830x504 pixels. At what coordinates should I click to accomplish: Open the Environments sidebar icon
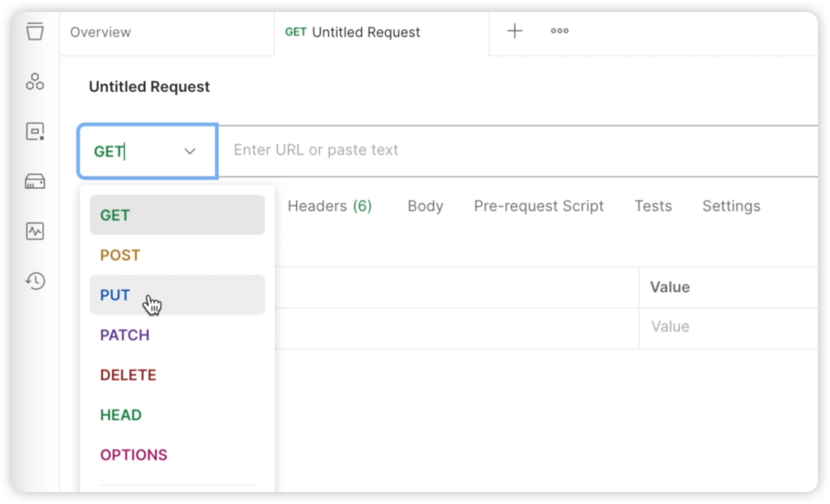pos(35,131)
